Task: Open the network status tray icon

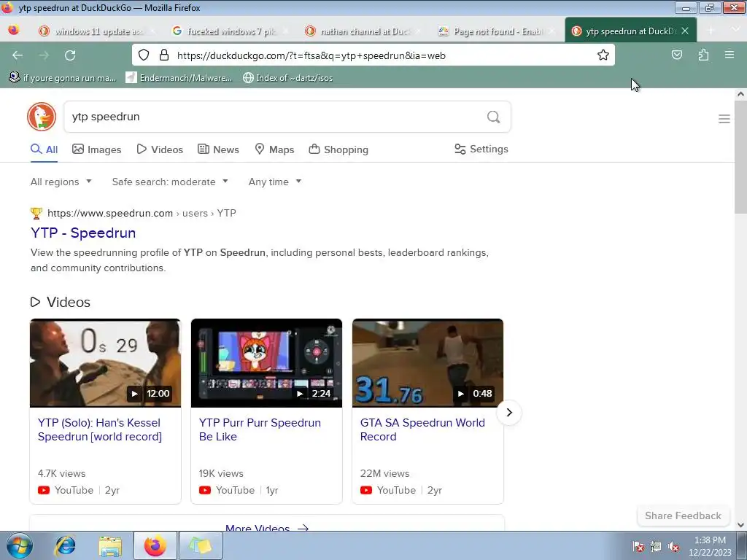Action: tap(656, 547)
